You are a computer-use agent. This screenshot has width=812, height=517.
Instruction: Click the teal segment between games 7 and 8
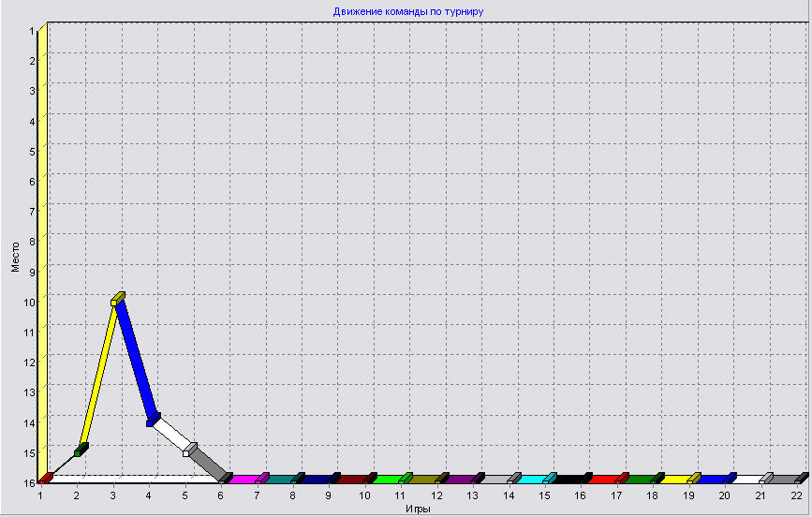pos(280,480)
